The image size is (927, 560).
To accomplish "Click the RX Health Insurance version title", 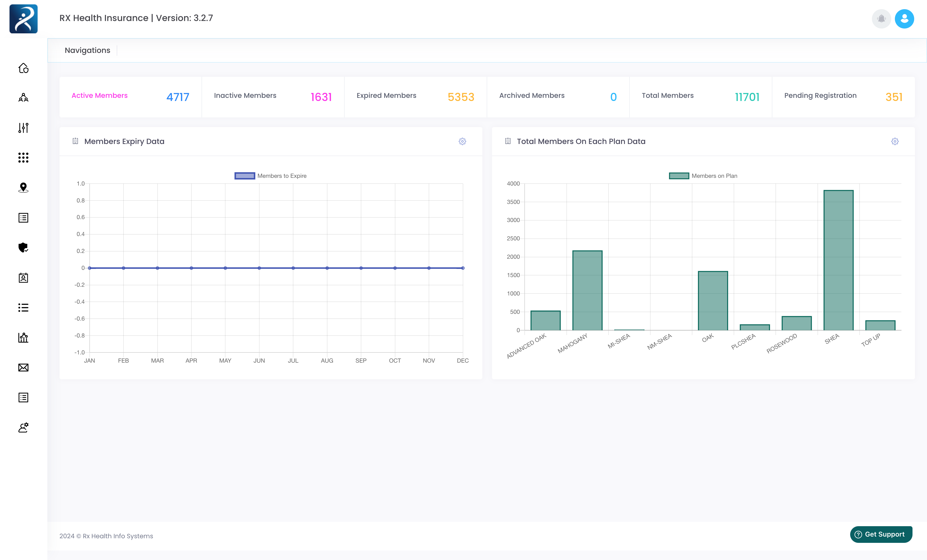I will pyautogui.click(x=136, y=18).
